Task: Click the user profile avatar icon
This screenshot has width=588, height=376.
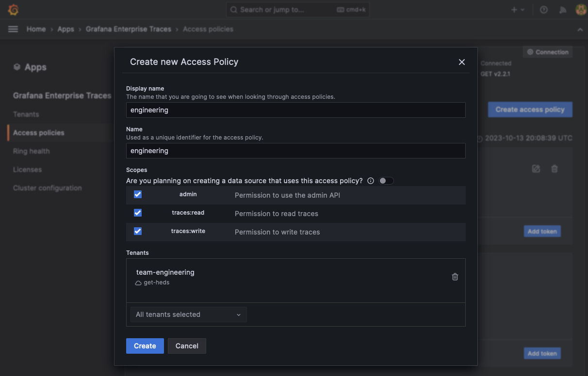Action: 581,9
